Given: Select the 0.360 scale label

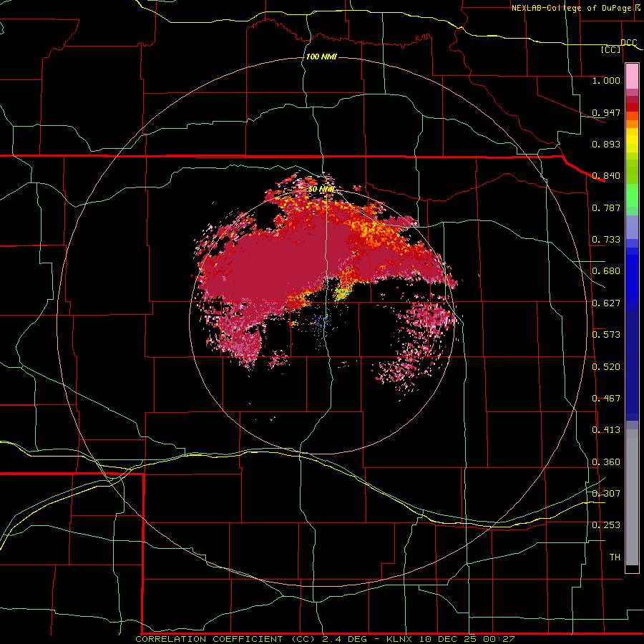Looking at the screenshot, I should coord(606,462).
